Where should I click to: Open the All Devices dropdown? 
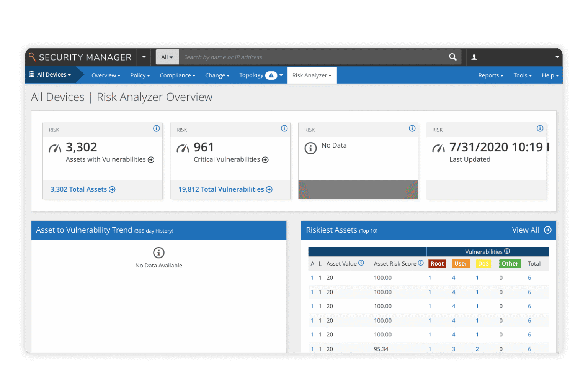point(51,74)
